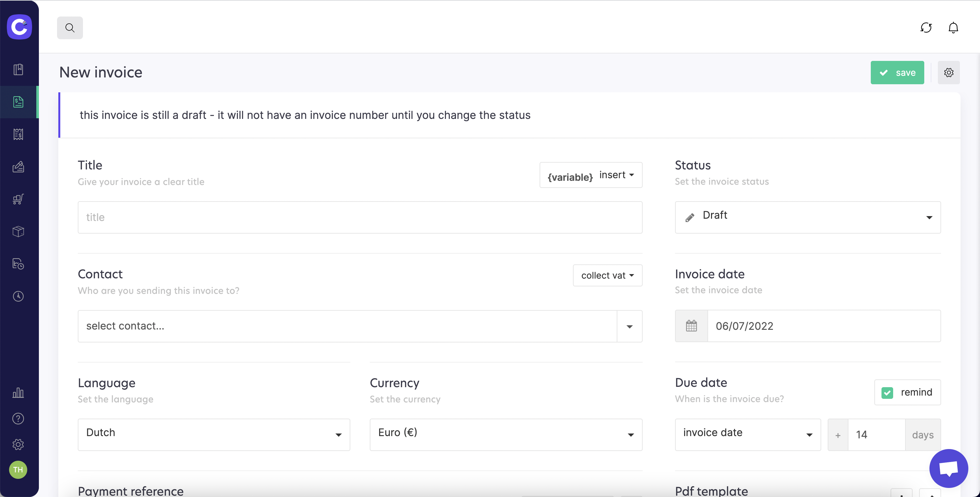Save the new invoice

[x=897, y=72]
